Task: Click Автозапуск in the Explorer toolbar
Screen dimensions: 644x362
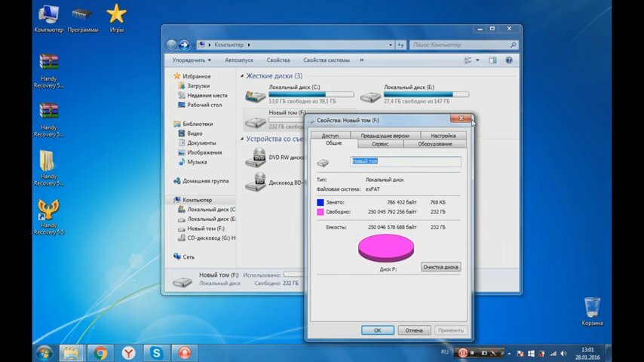Action: click(x=239, y=60)
